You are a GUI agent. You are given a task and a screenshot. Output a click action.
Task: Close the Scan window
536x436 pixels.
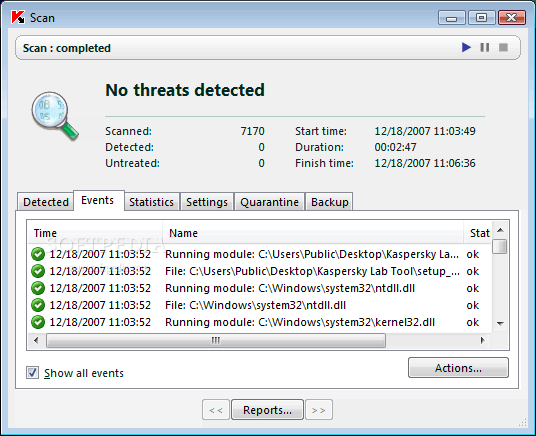511,18
